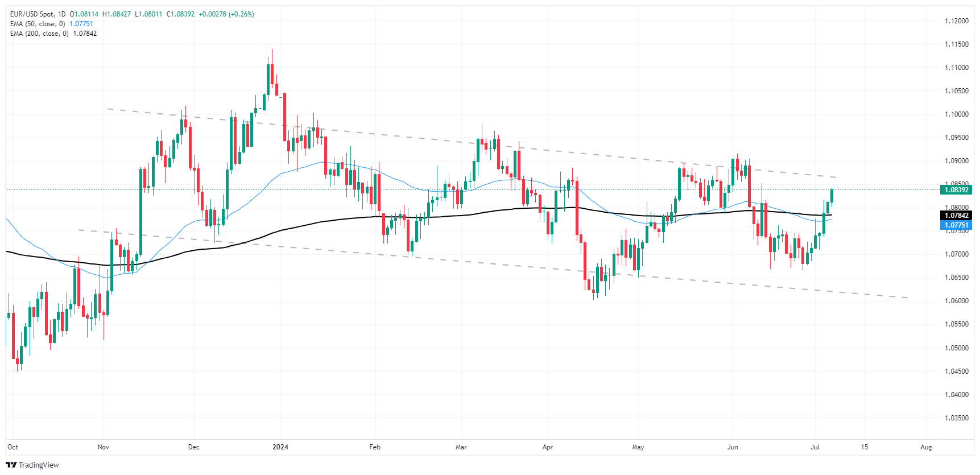Screen dimensions: 980x475
Task: Click the black 1.07842 EMA 200 price tag
Action: click(956, 216)
